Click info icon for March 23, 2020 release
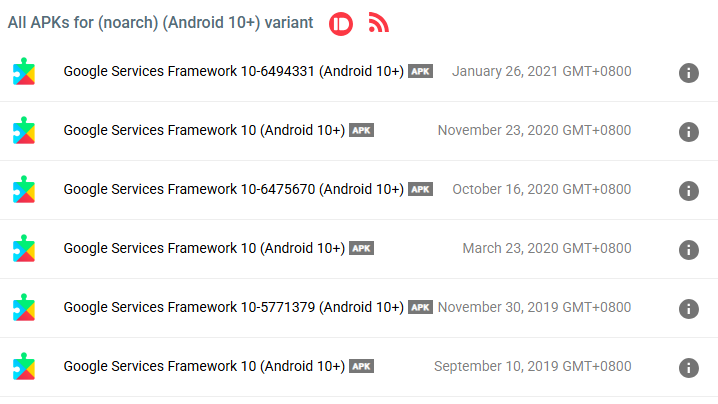The image size is (718, 404). coord(688,250)
